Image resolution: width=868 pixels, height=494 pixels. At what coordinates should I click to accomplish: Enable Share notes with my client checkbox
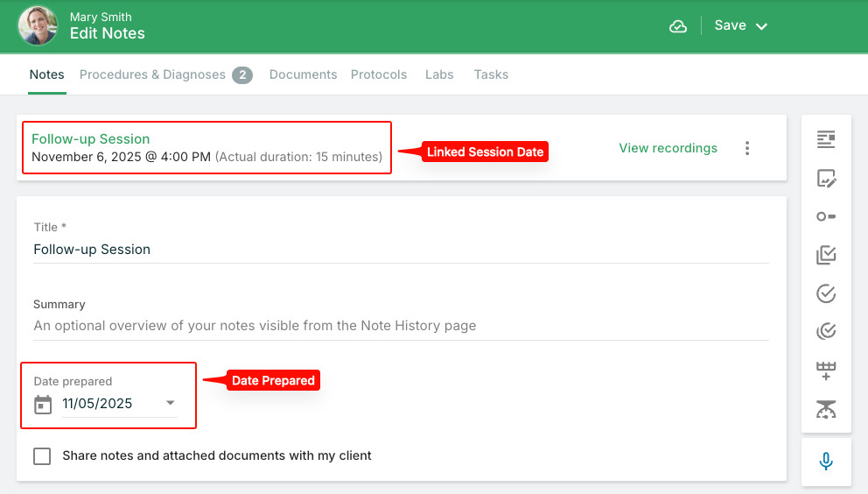pyautogui.click(x=42, y=456)
